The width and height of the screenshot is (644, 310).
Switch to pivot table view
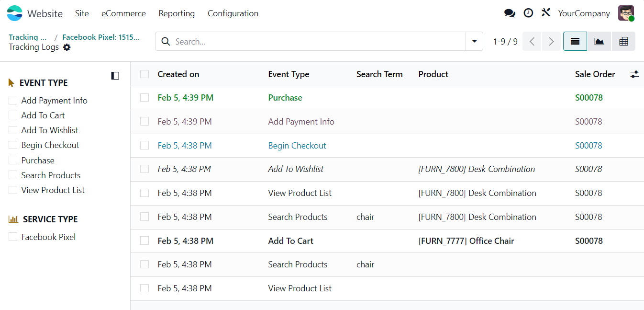coord(623,42)
